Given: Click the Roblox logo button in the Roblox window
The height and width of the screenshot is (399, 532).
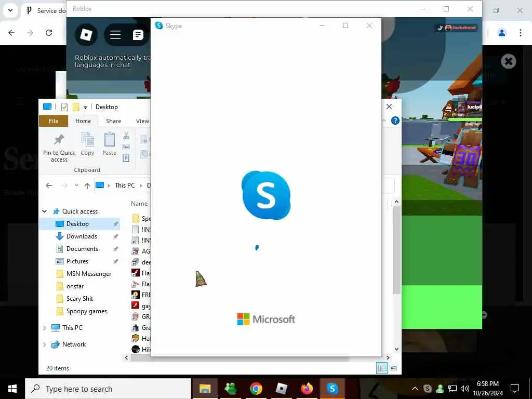Looking at the screenshot, I should point(86,35).
